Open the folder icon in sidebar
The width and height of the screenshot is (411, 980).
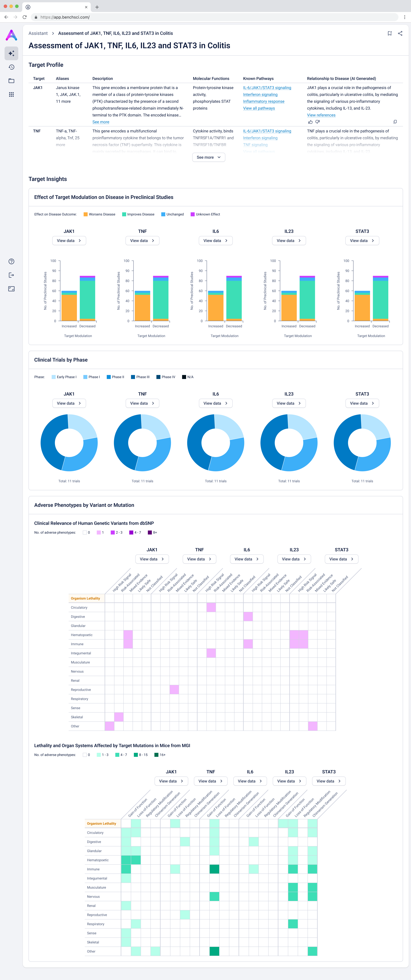pyautogui.click(x=11, y=81)
